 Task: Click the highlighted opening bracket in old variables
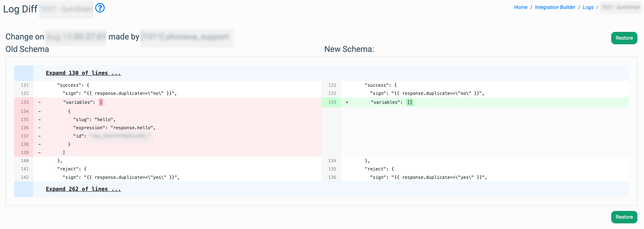[x=101, y=102]
